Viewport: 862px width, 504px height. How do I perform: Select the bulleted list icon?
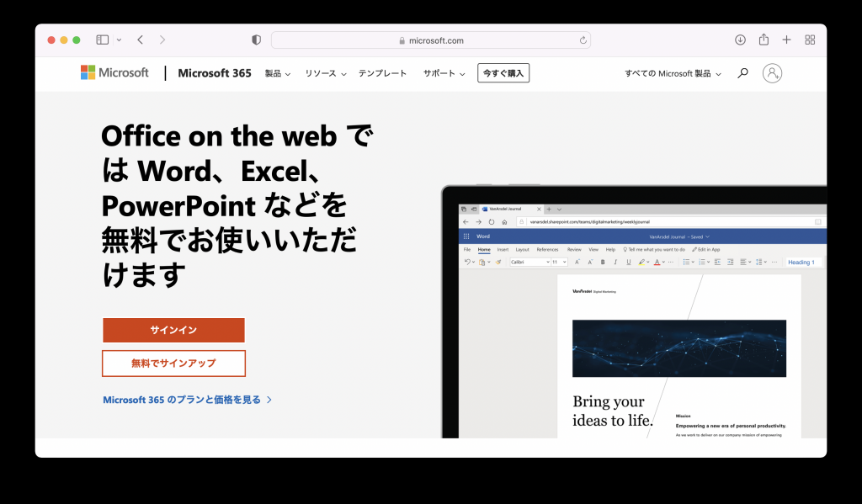[686, 262]
